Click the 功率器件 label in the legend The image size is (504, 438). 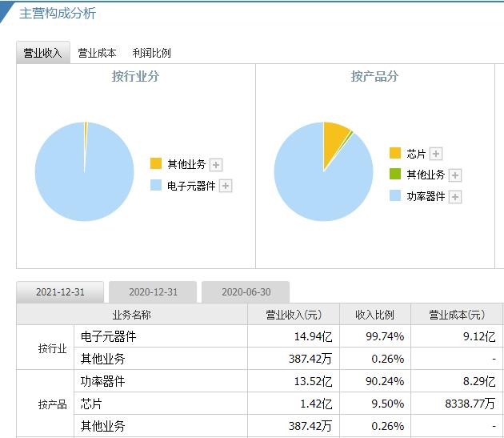pyautogui.click(x=426, y=197)
